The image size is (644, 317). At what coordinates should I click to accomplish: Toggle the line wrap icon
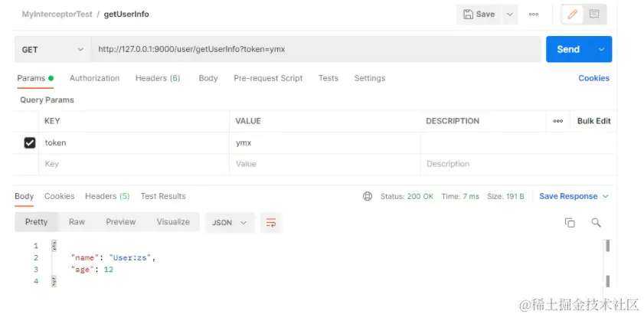[x=271, y=223]
